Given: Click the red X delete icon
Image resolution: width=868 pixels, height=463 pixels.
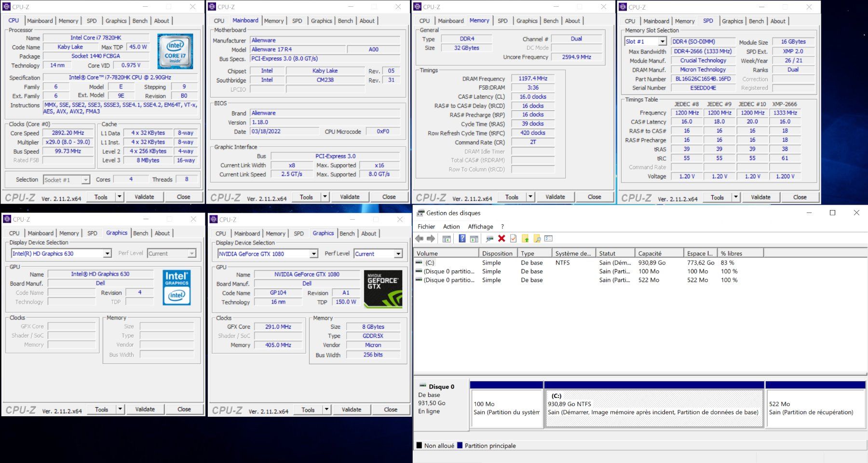Looking at the screenshot, I should pyautogui.click(x=502, y=238).
